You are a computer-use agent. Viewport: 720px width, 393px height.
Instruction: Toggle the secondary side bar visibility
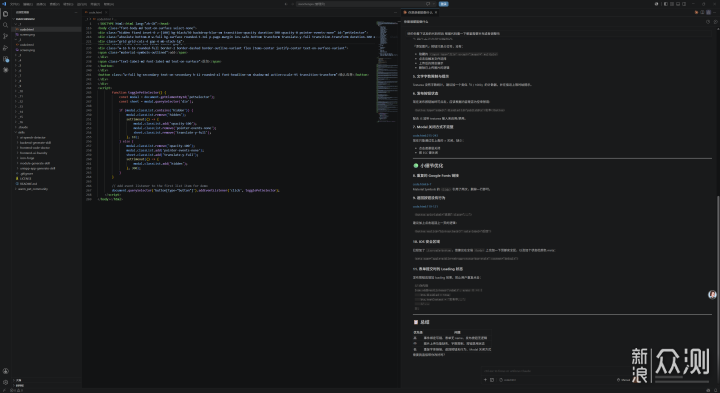point(684,4)
